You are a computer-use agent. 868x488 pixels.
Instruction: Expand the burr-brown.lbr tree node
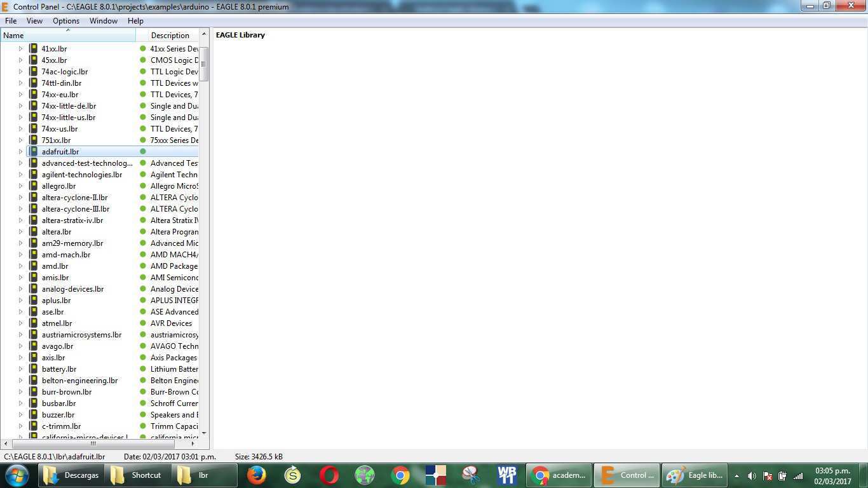20,391
